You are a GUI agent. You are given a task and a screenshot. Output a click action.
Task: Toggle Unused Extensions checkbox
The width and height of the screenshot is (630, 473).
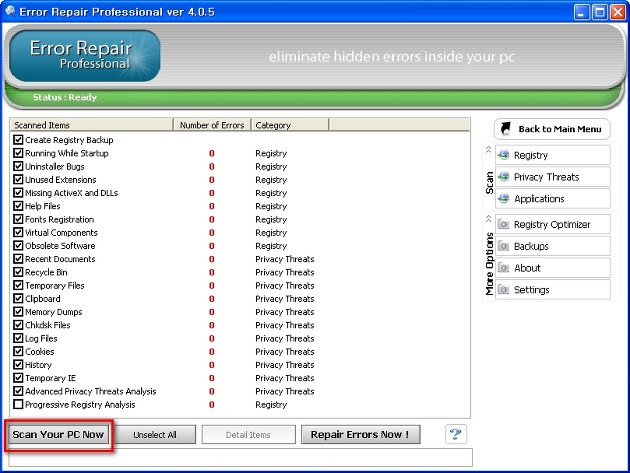pos(18,179)
